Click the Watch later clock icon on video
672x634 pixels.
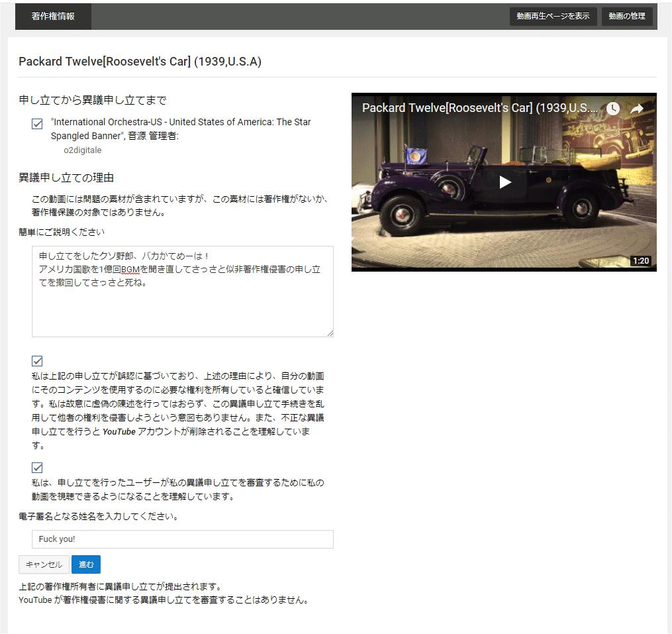click(x=613, y=109)
